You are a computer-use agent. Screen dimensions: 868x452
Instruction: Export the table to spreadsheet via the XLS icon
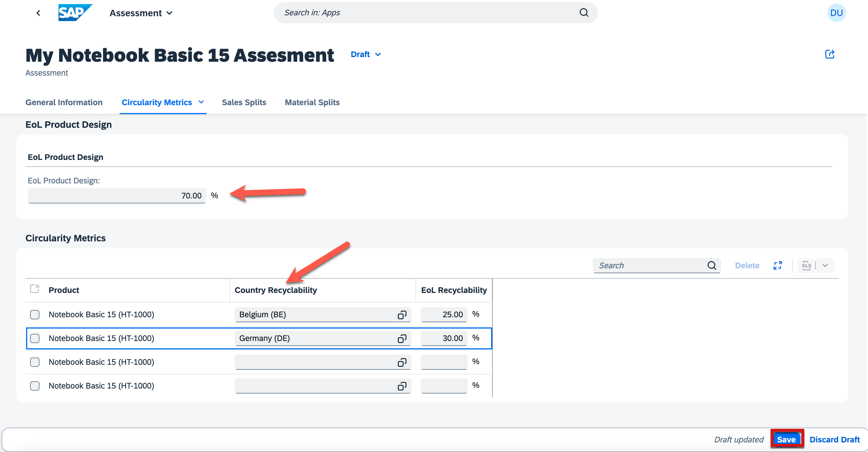click(x=806, y=265)
